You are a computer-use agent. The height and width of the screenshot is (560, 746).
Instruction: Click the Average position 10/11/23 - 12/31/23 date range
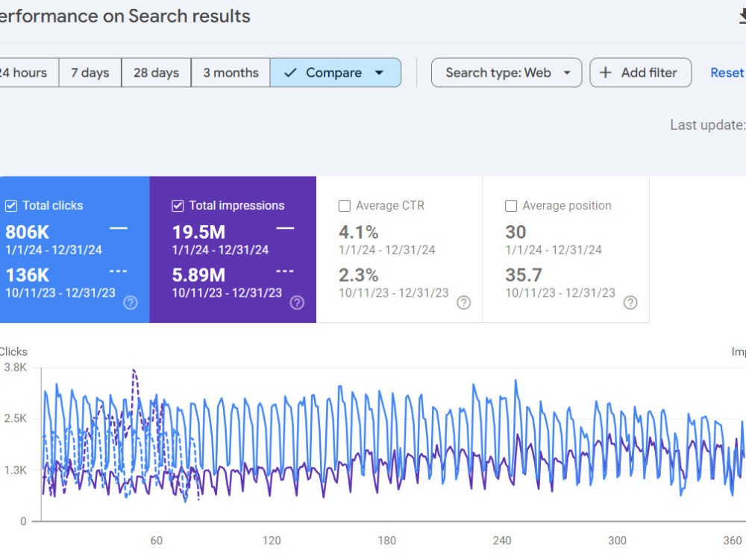[560, 293]
